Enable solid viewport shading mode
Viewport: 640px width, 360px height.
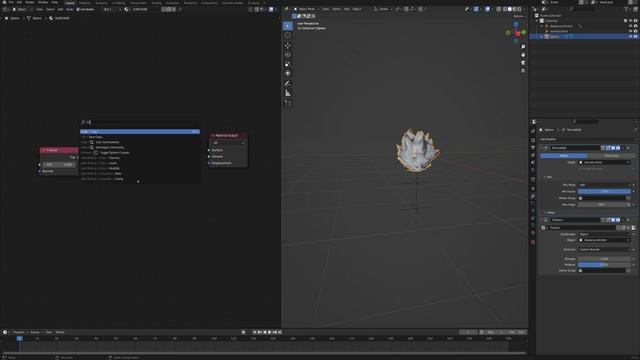tap(509, 9)
